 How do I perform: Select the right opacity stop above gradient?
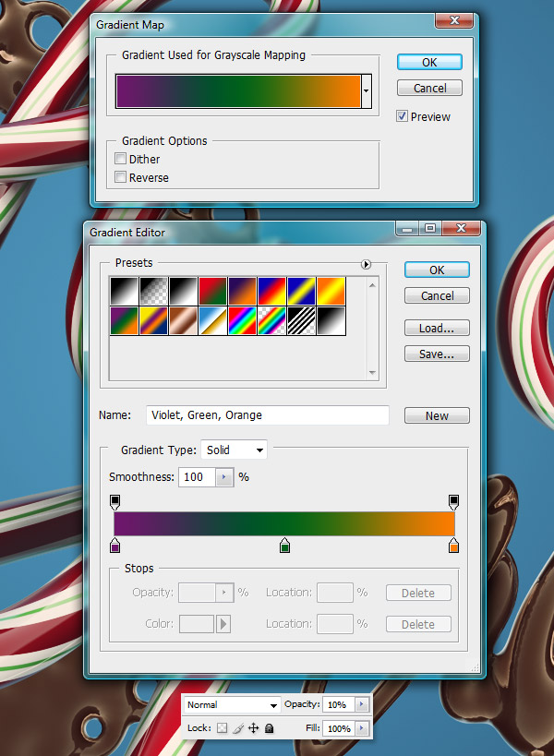point(453,502)
